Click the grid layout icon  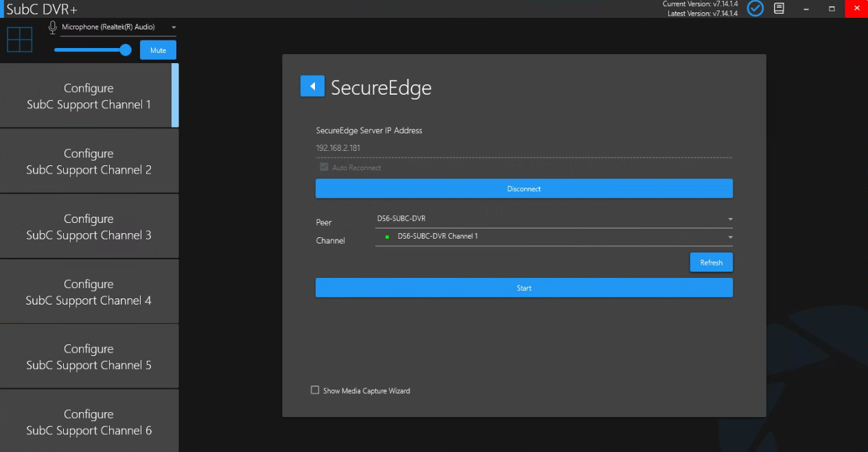pyautogui.click(x=20, y=40)
